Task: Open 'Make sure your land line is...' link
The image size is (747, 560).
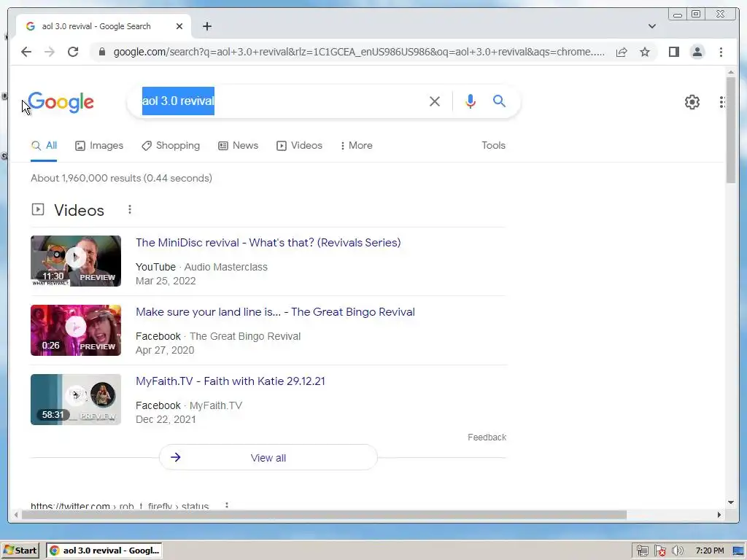Action: click(x=275, y=312)
